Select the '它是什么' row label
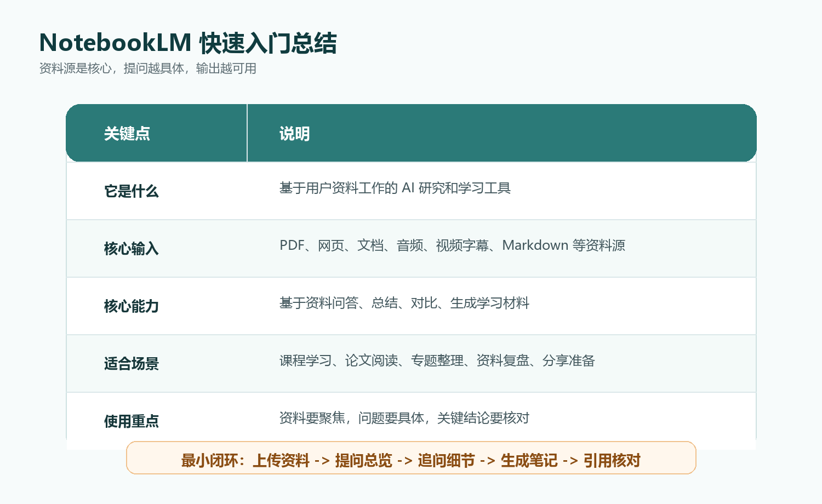Screen dimensions: 822x504 [x=132, y=191]
